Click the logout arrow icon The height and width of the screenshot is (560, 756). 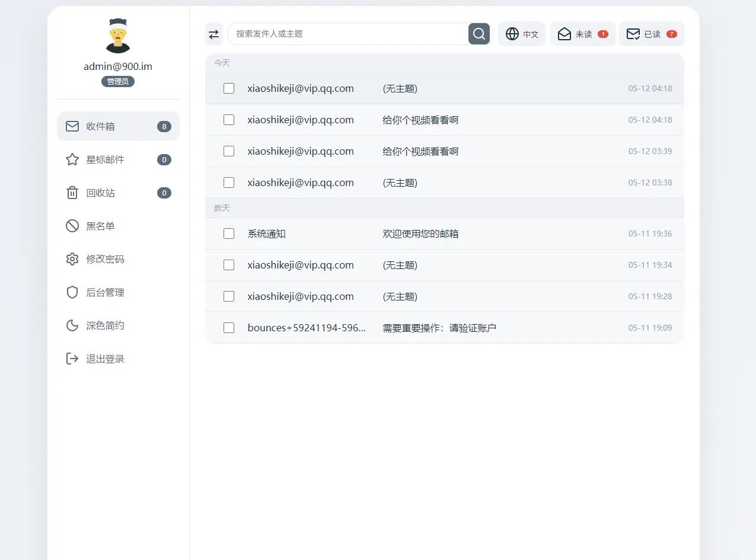pyautogui.click(x=72, y=359)
